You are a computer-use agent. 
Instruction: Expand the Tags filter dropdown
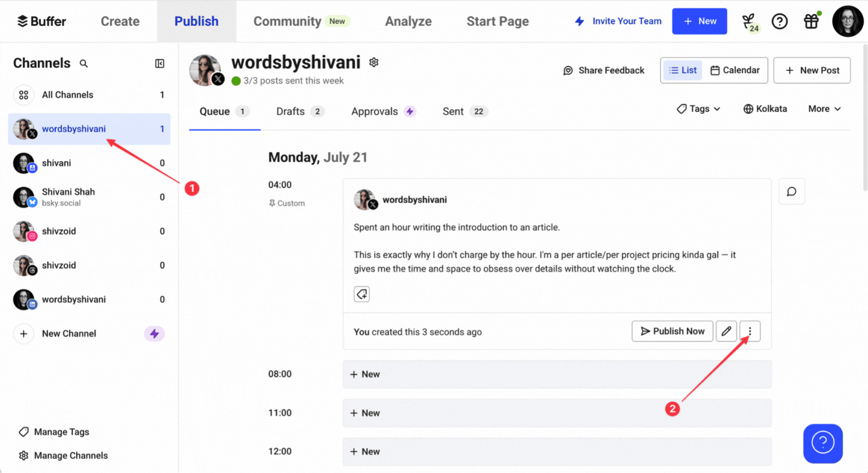[x=698, y=109]
